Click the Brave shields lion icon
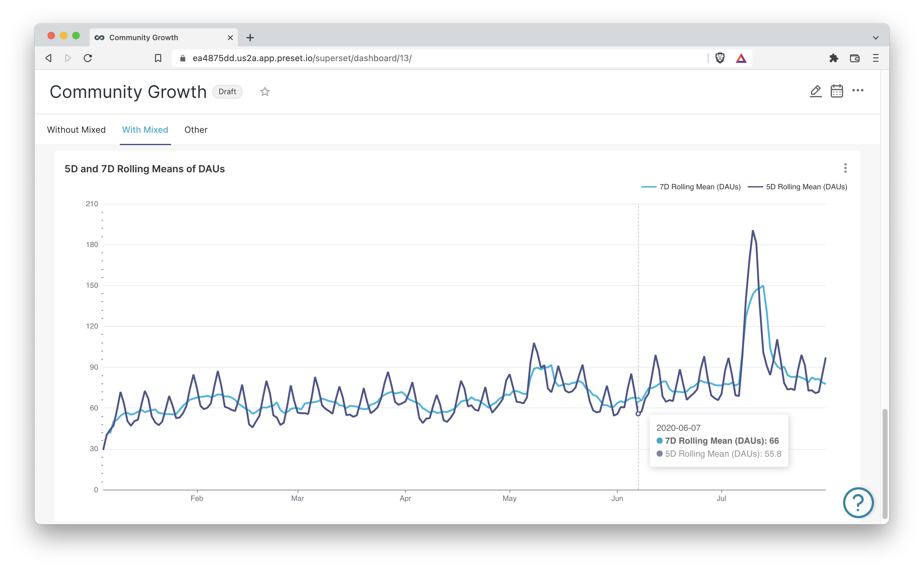This screenshot has height=570, width=924. tap(720, 58)
